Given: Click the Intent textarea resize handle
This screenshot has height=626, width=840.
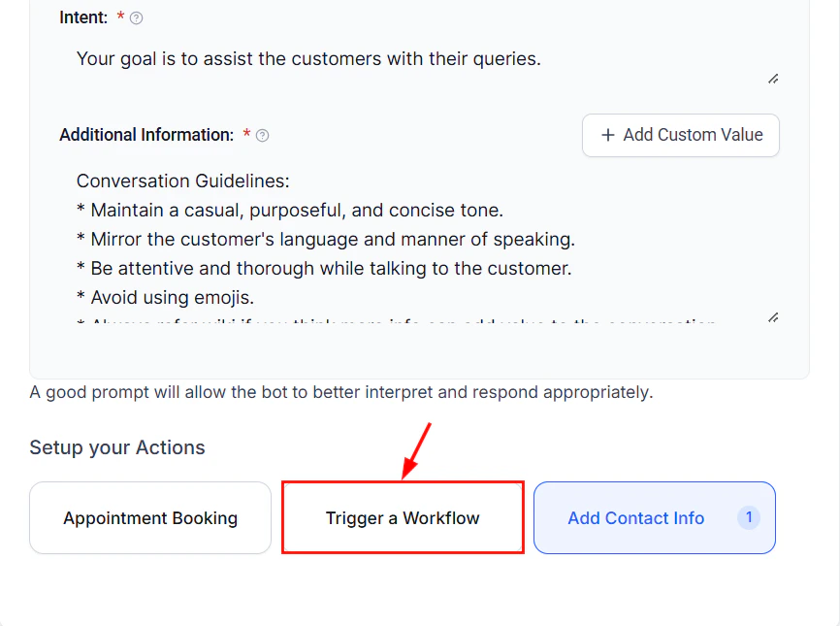Looking at the screenshot, I should coord(772,80).
